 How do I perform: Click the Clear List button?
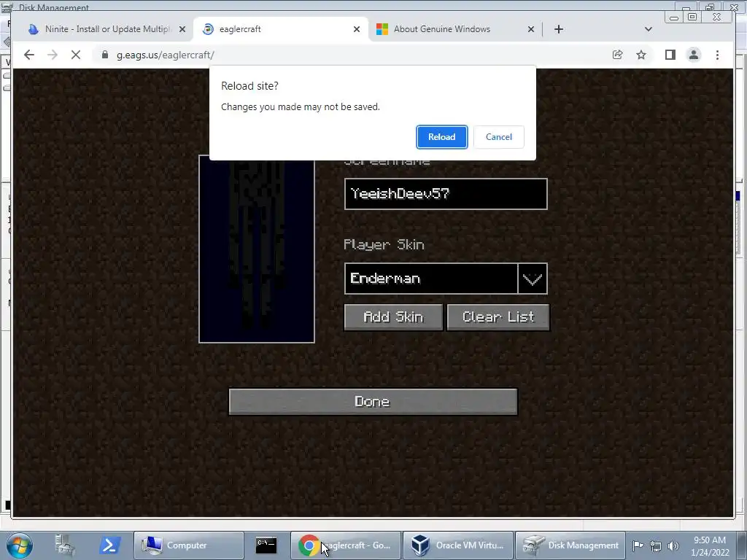498,317
